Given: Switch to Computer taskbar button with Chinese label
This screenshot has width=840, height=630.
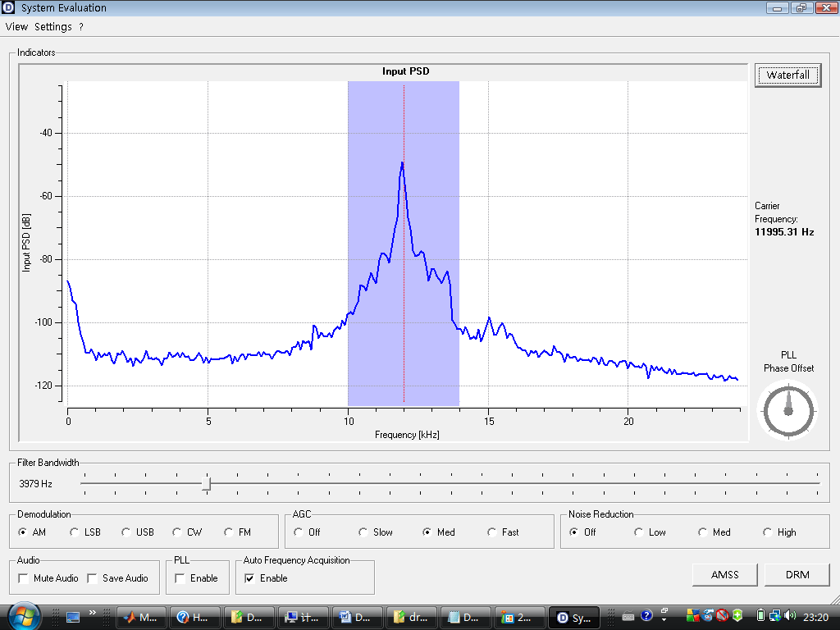Looking at the screenshot, I should tap(303, 617).
